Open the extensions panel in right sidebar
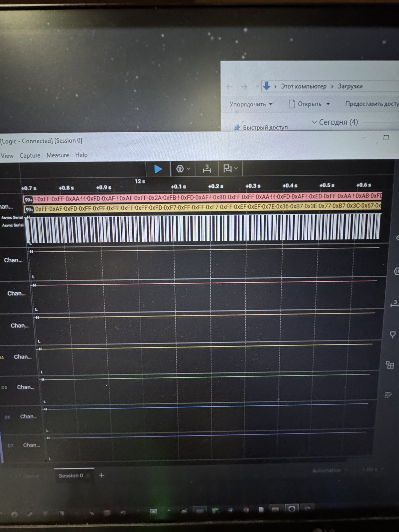 390,365
